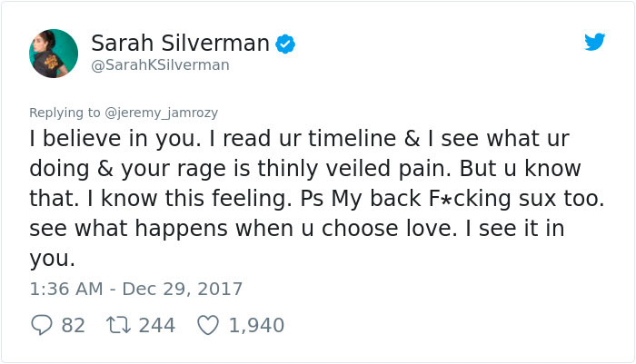Image resolution: width=636 pixels, height=364 pixels.
Task: Click the display name "Sarah Silverman"
Action: click(x=180, y=43)
